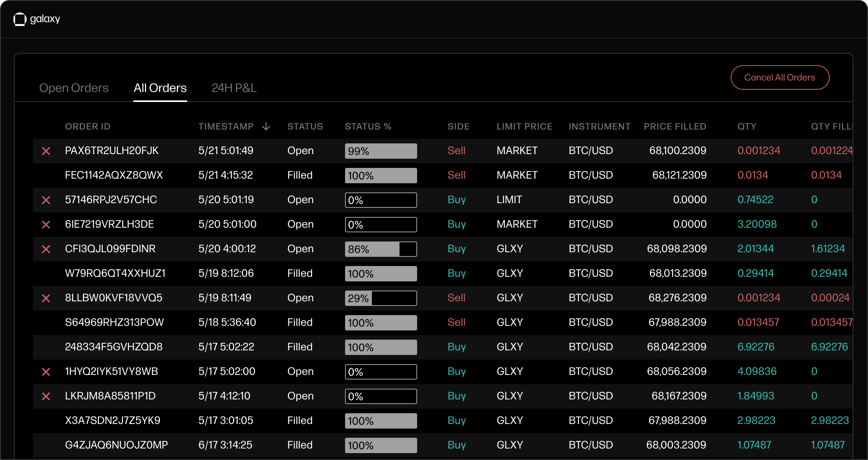Click quantity value 1.84993
This screenshot has width=868, height=460.
(x=756, y=396)
